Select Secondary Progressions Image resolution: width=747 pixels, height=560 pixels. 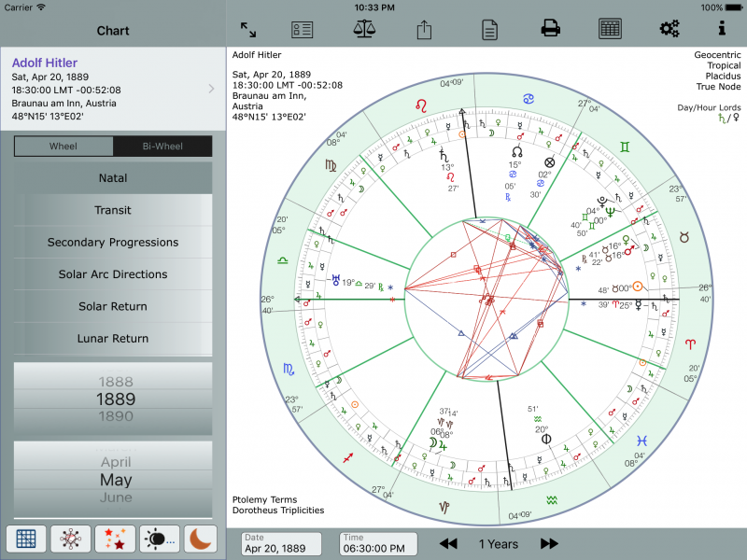(x=112, y=242)
